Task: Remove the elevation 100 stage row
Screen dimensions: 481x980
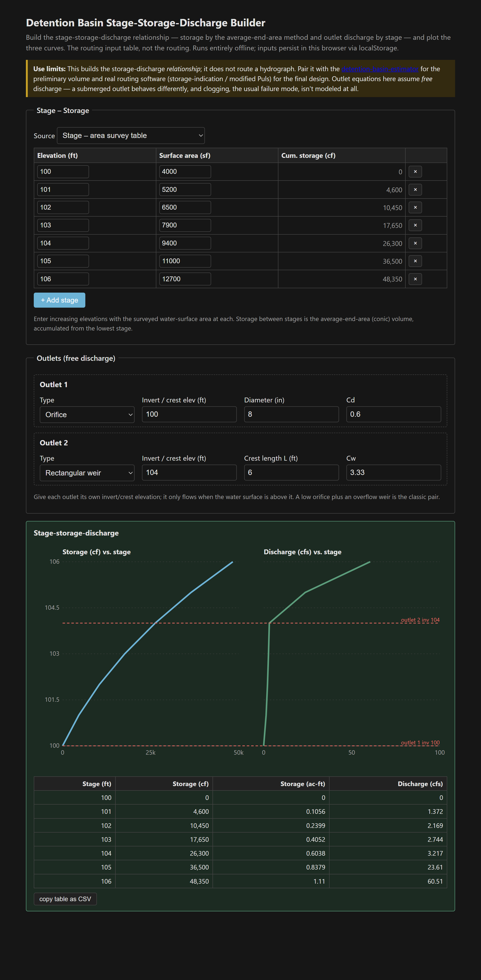Action: click(415, 171)
